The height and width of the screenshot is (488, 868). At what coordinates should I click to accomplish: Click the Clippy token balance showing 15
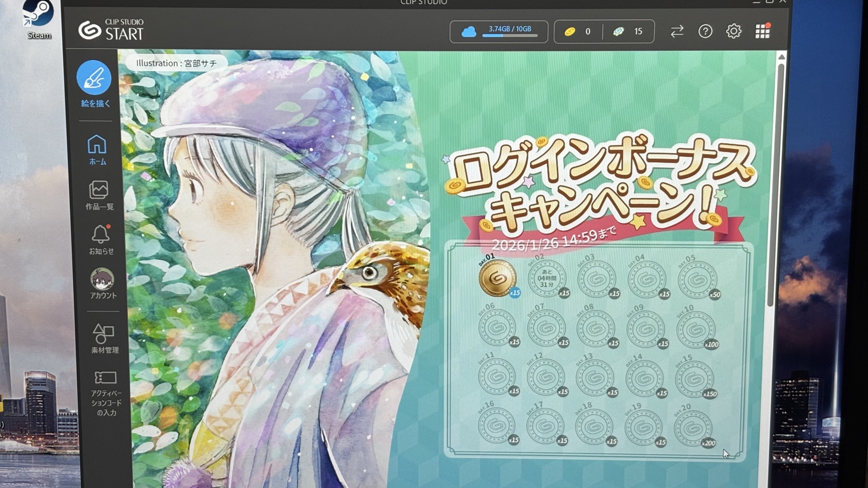628,31
